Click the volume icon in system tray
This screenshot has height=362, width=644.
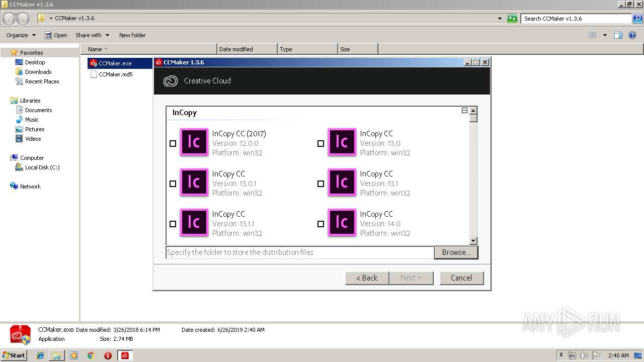click(x=584, y=355)
